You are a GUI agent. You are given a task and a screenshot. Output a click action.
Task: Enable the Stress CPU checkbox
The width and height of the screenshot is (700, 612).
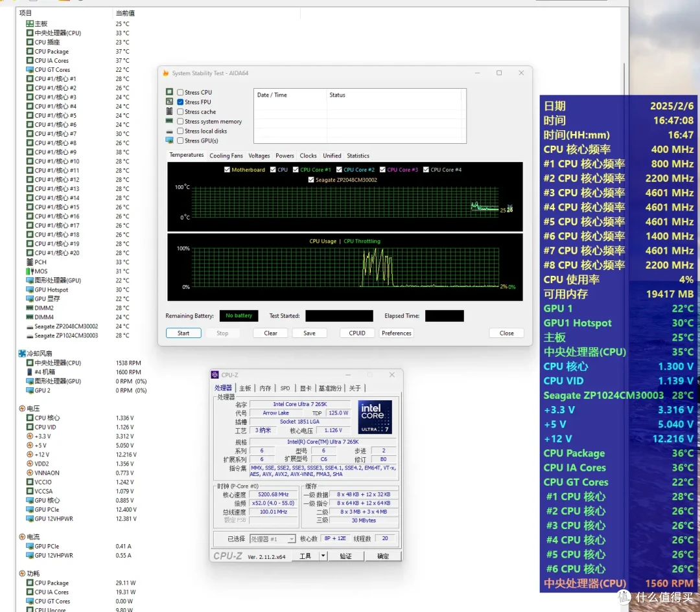coord(180,93)
